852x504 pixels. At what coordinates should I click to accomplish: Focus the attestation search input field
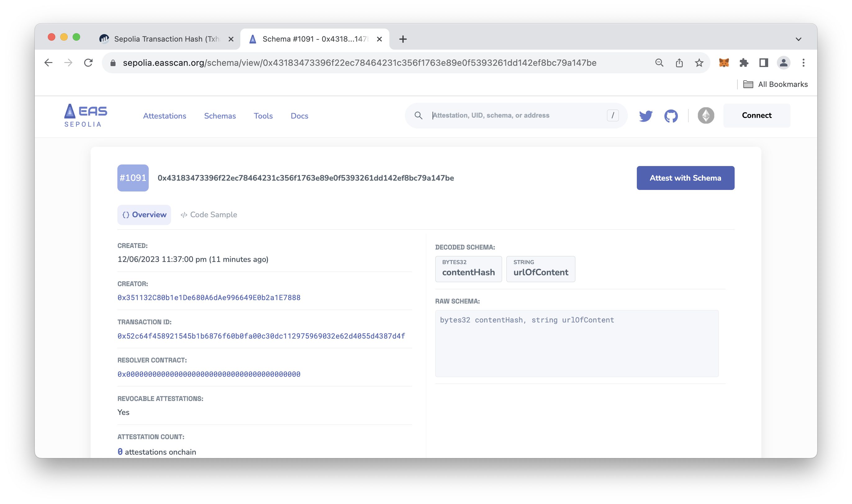pos(516,115)
